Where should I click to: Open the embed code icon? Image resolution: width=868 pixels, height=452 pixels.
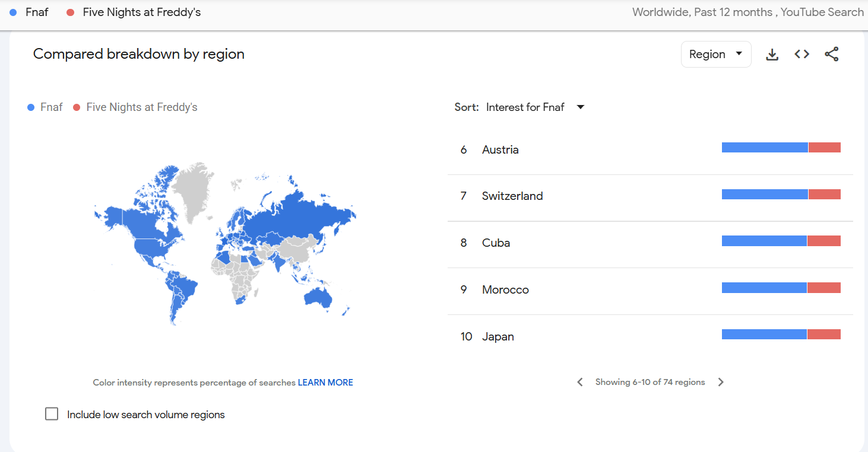[x=802, y=54]
